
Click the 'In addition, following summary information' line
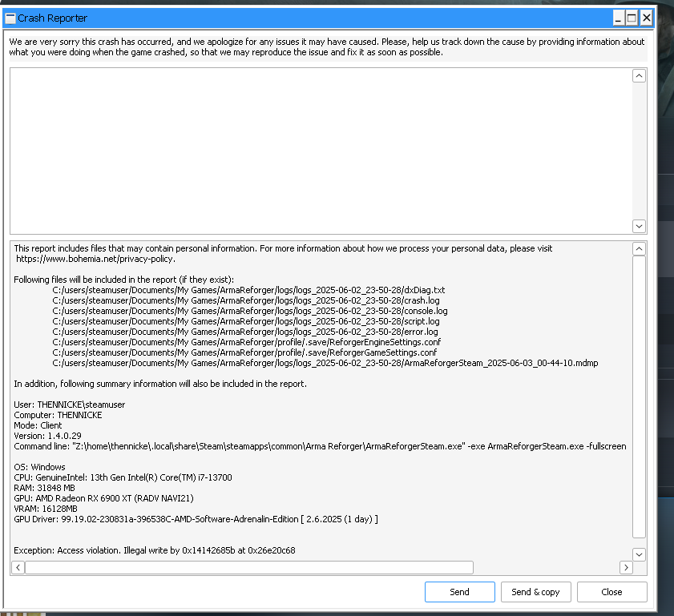tap(160, 384)
